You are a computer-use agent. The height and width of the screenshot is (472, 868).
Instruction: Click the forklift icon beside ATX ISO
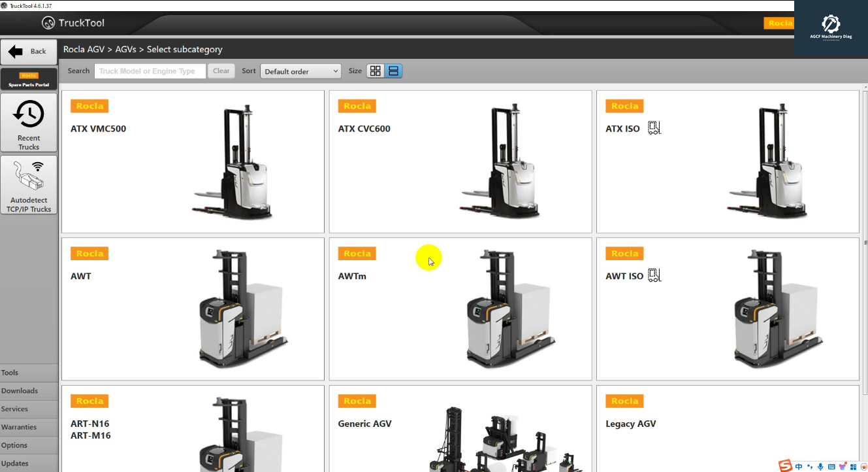[x=654, y=128]
